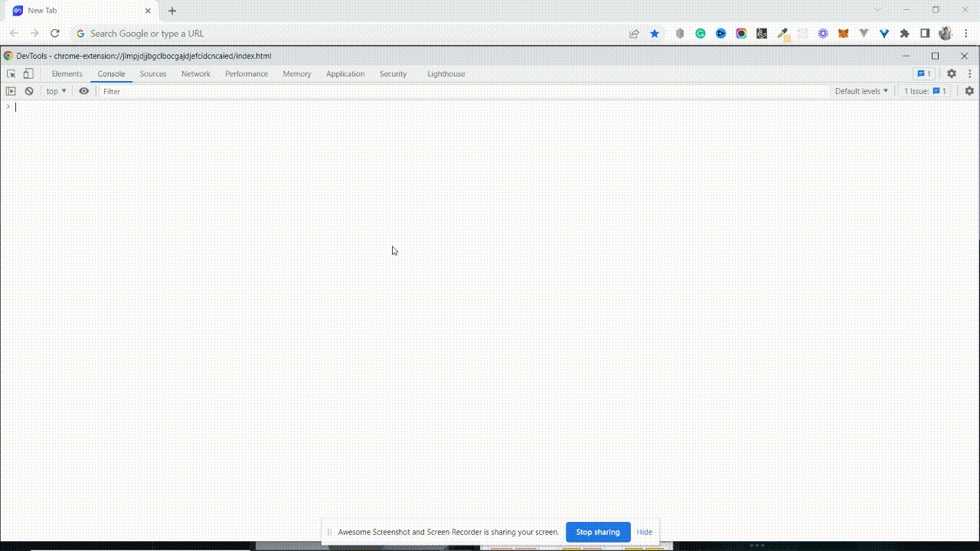Open Chrome's three-dot menu

point(967,34)
